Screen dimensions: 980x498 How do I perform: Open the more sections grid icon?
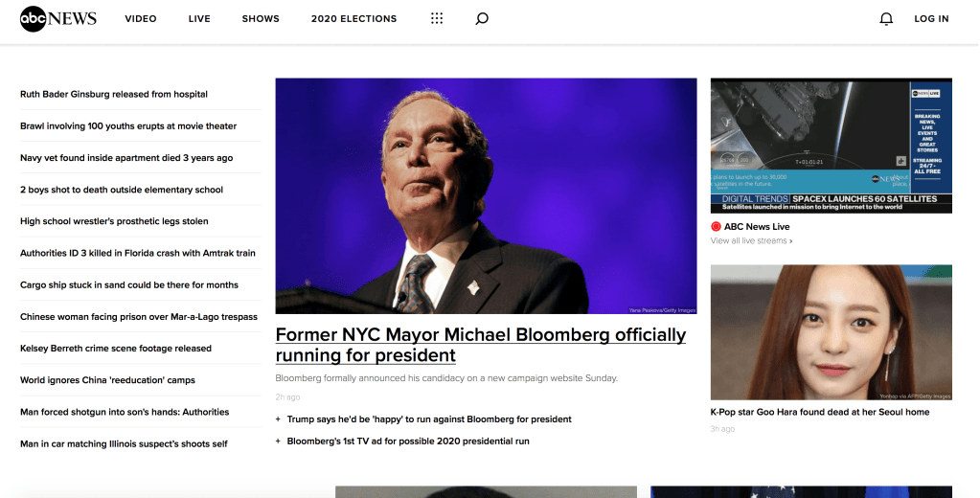click(x=437, y=18)
